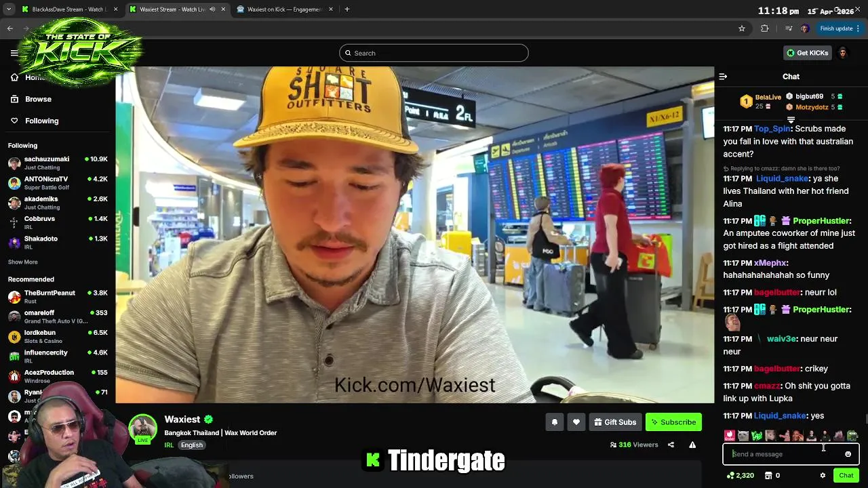This screenshot has height=488, width=868.
Task: Click the cat emote in quick emotes
Action: coord(743,435)
